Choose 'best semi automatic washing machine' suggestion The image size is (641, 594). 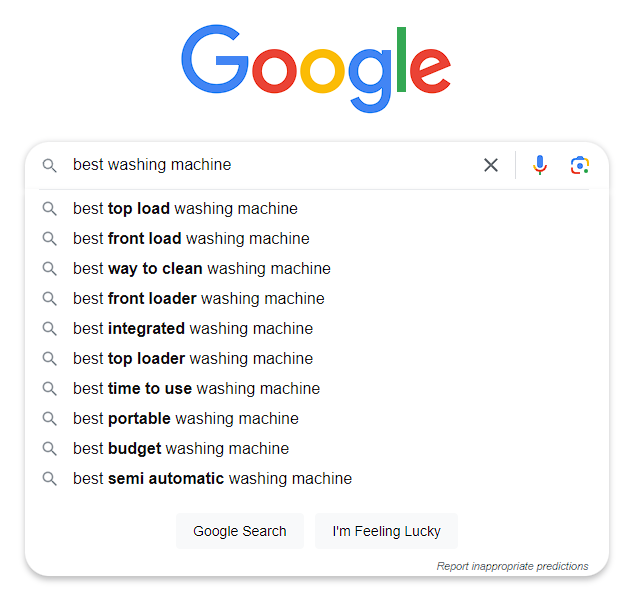(212, 479)
